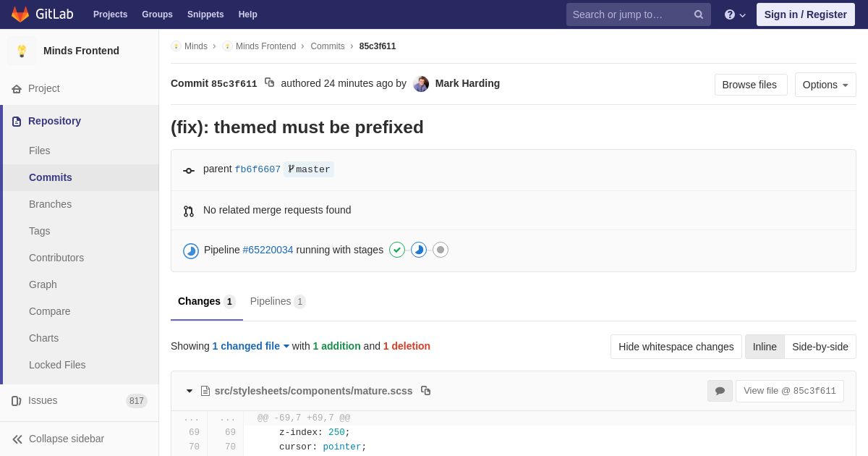Click the passed pipeline stage icon
This screenshot has width=868, height=456.
click(x=397, y=250)
